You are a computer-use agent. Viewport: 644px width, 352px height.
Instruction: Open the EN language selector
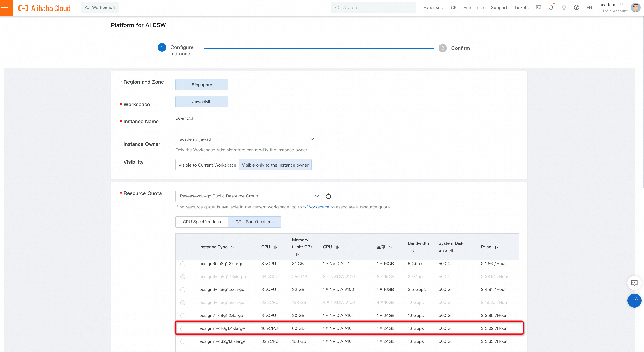point(589,7)
